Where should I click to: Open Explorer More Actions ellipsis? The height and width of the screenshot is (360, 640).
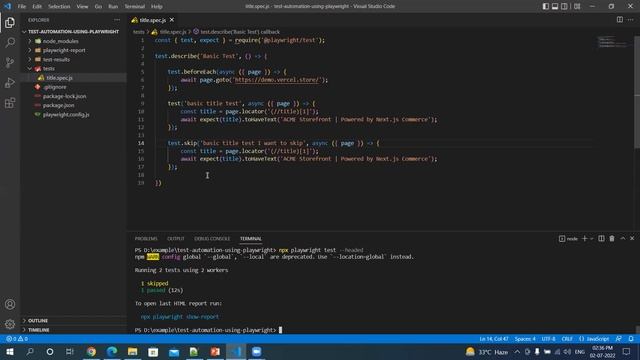[117, 20]
